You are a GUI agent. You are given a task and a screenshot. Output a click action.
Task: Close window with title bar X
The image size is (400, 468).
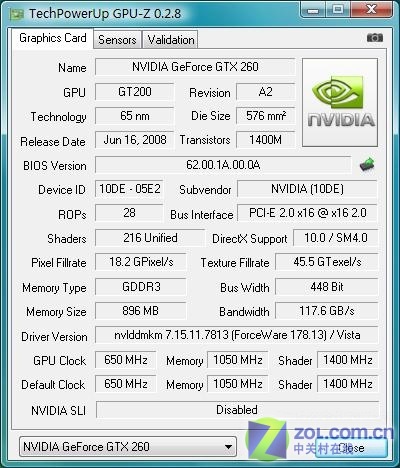(371, 9)
